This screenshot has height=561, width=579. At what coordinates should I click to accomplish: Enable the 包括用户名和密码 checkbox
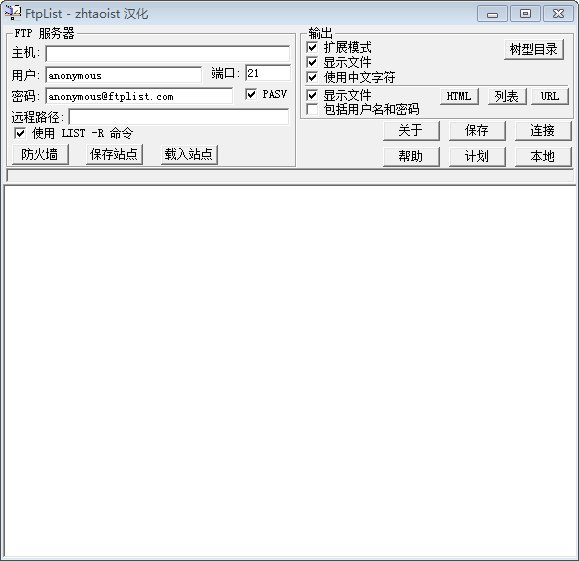coord(312,109)
